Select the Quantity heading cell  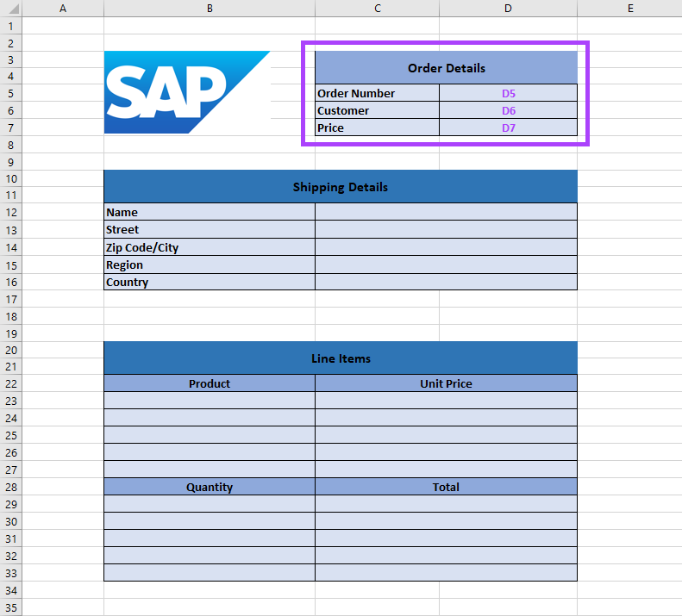210,487
